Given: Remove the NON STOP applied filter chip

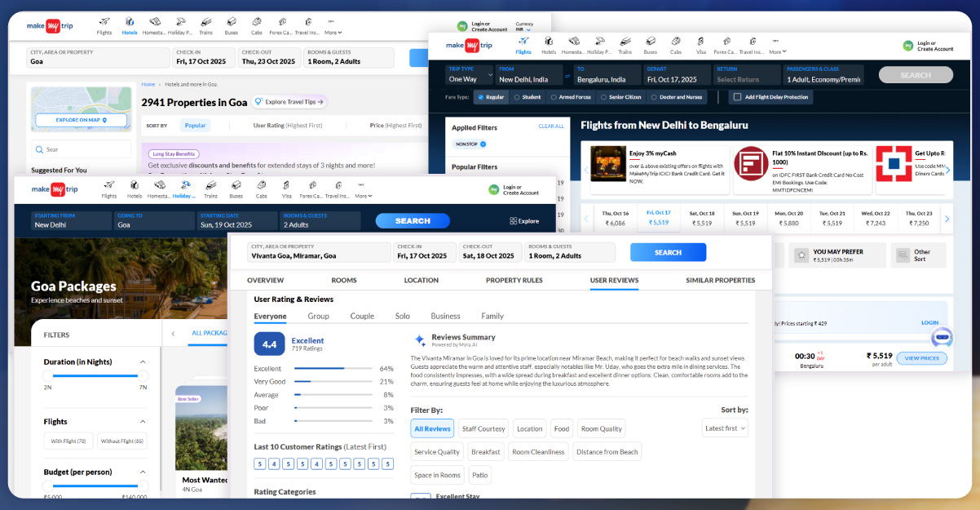Looking at the screenshot, I should coord(483,144).
